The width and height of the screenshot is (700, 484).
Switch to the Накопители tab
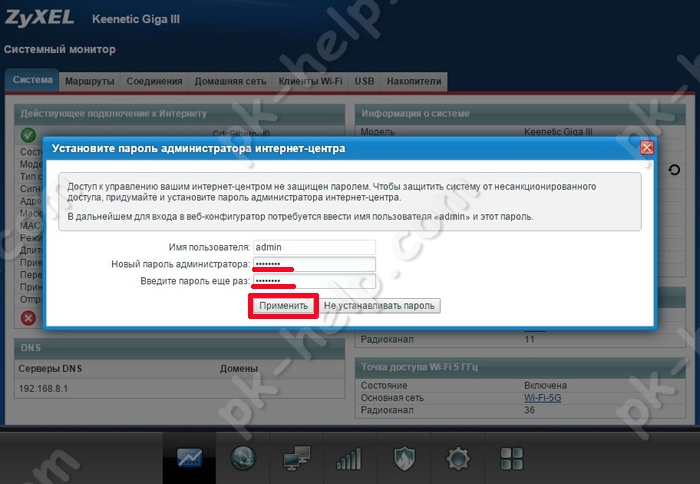click(414, 81)
